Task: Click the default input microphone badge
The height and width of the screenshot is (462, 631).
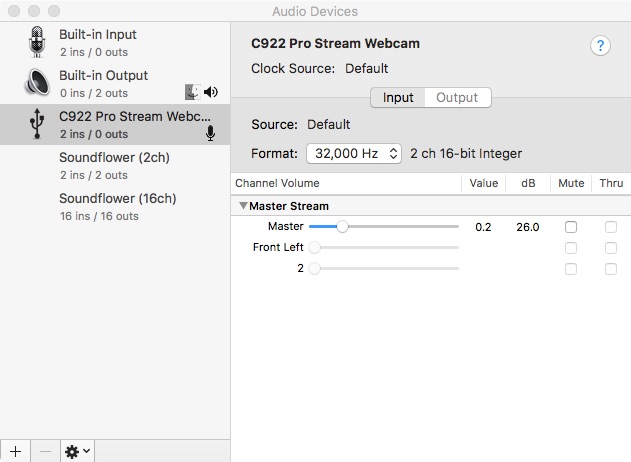Action: point(210,133)
